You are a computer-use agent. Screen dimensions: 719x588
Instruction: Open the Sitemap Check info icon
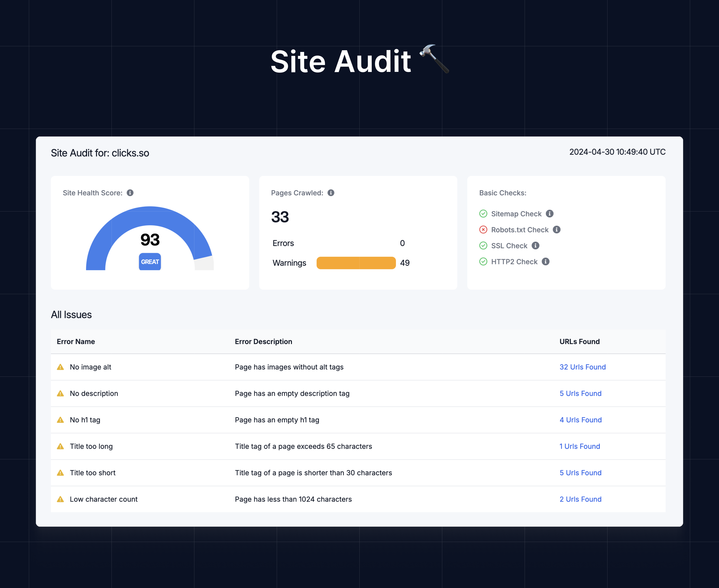pyautogui.click(x=550, y=214)
